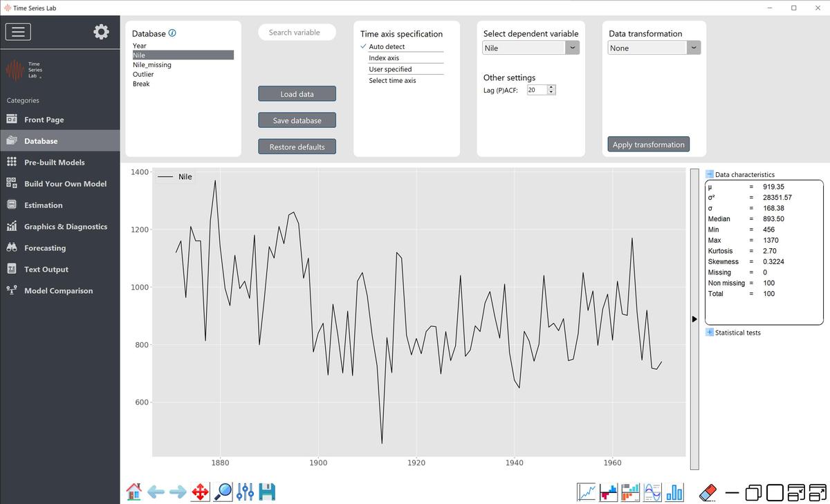Open the dependent variable Nile dropdown

(531, 48)
